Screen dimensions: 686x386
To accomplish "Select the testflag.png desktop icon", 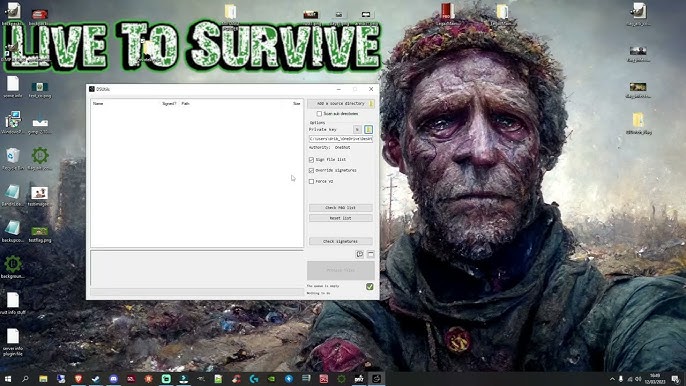I will click(40, 234).
